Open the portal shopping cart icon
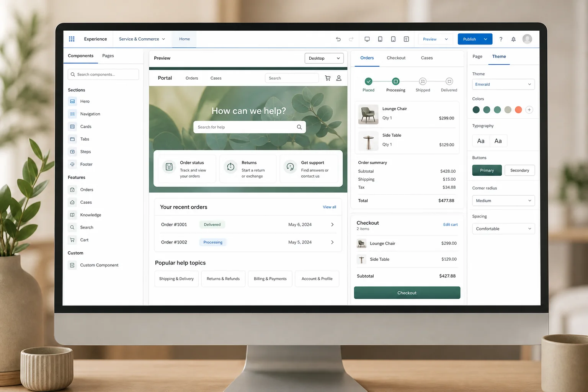 coord(328,78)
